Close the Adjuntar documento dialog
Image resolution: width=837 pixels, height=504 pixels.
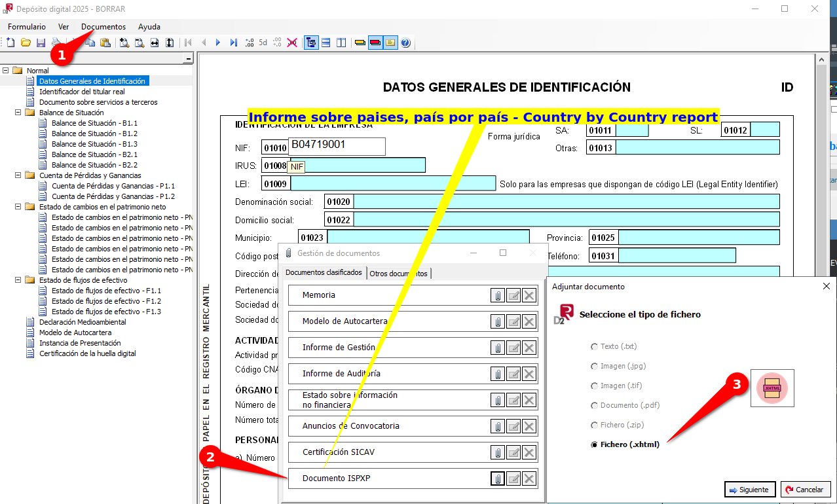827,286
